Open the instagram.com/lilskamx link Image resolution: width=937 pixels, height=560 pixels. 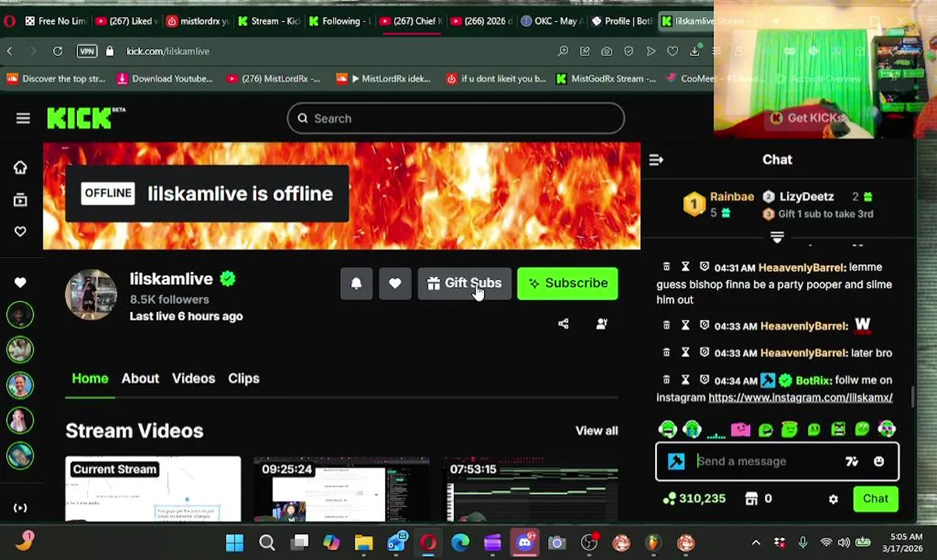pyautogui.click(x=800, y=397)
